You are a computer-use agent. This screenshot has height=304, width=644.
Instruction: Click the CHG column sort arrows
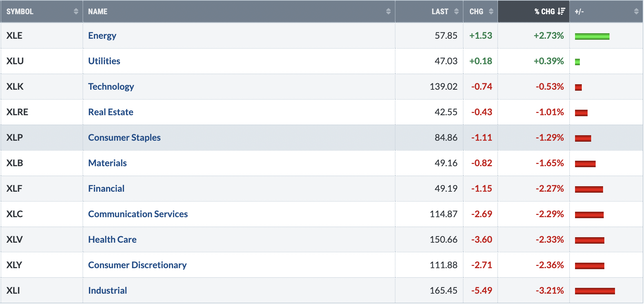pos(491,12)
